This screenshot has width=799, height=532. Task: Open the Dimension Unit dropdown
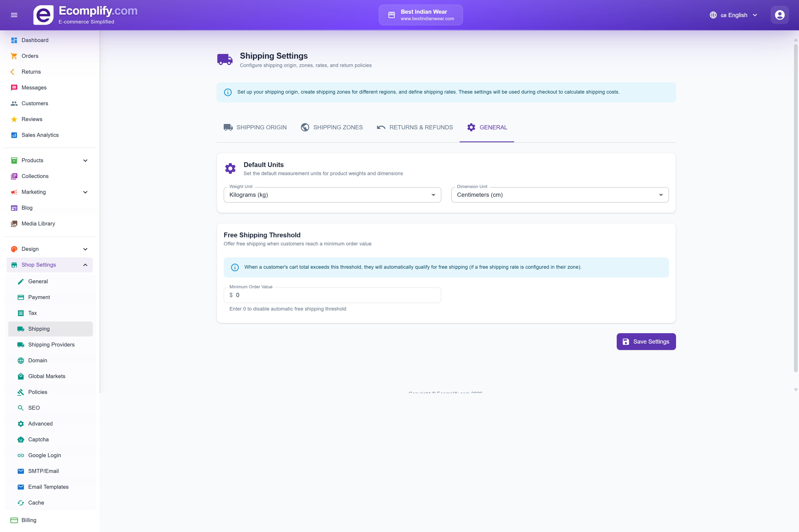click(x=660, y=195)
